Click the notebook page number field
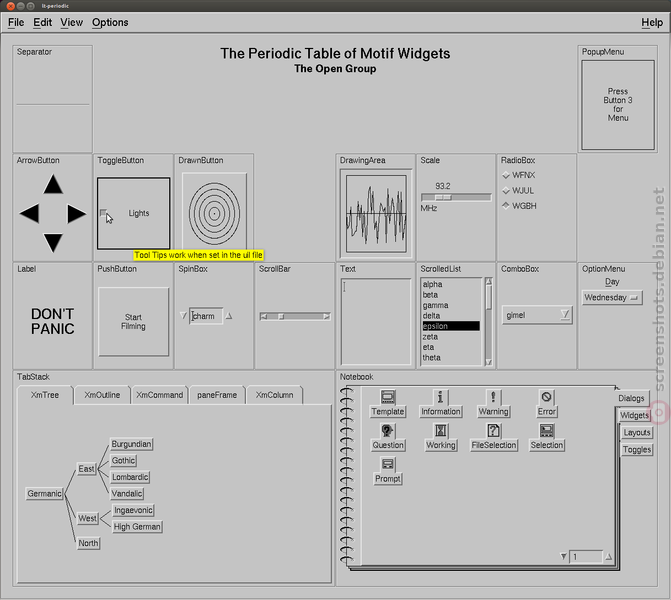Image resolution: width=671 pixels, height=600 pixels. pos(585,556)
